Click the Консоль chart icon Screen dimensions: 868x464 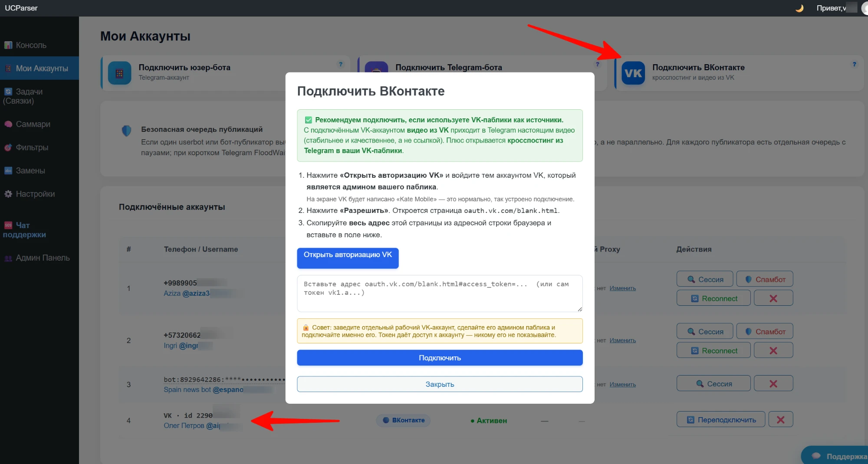[x=8, y=45]
